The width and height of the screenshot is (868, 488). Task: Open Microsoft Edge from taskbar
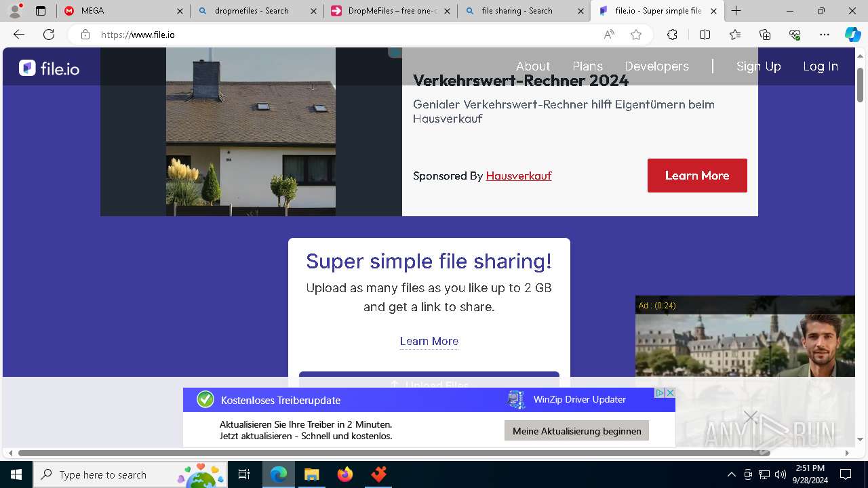point(279,474)
